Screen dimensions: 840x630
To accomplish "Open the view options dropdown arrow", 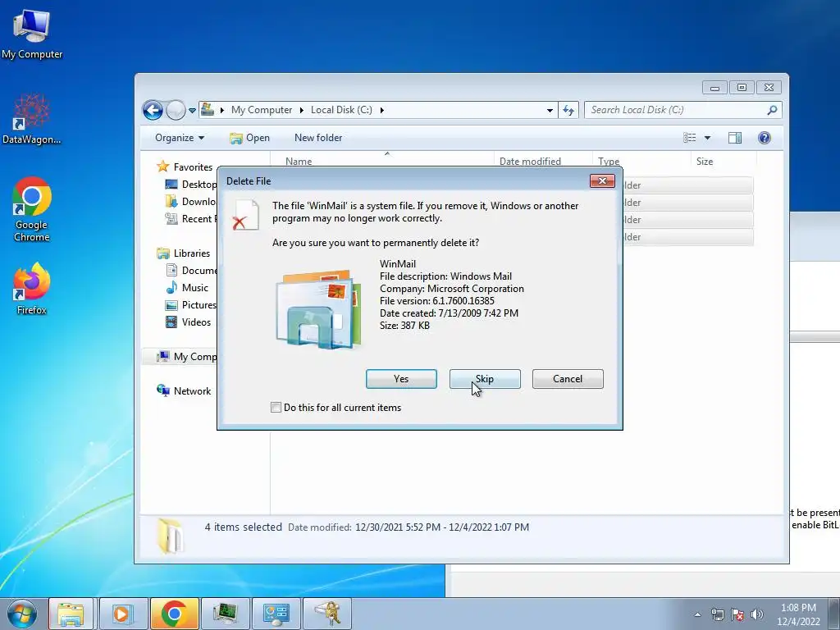I will 707,138.
